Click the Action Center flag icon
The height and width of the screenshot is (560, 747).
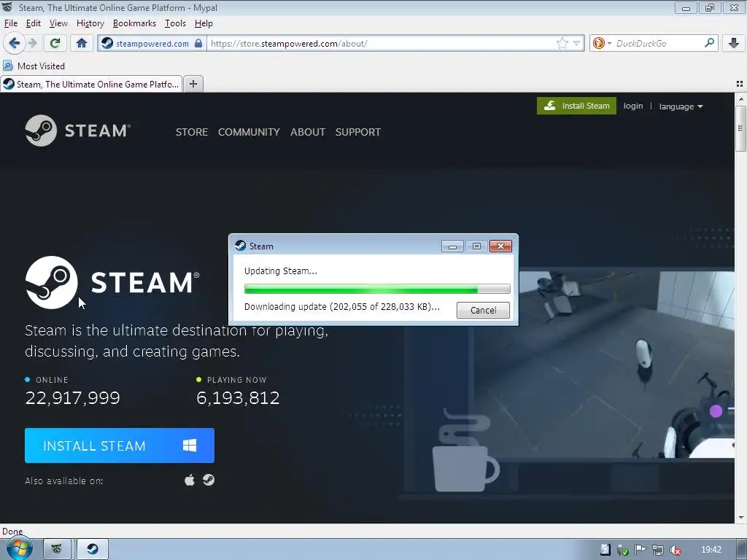click(x=640, y=550)
